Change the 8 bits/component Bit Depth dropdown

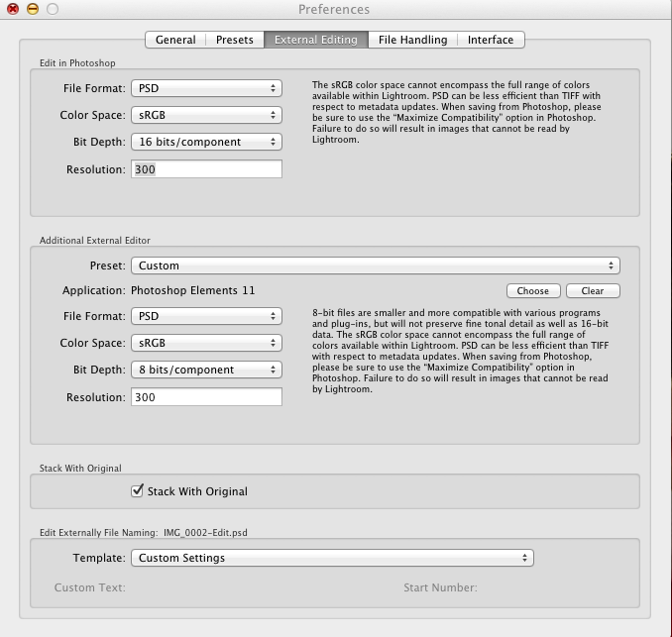pos(206,370)
